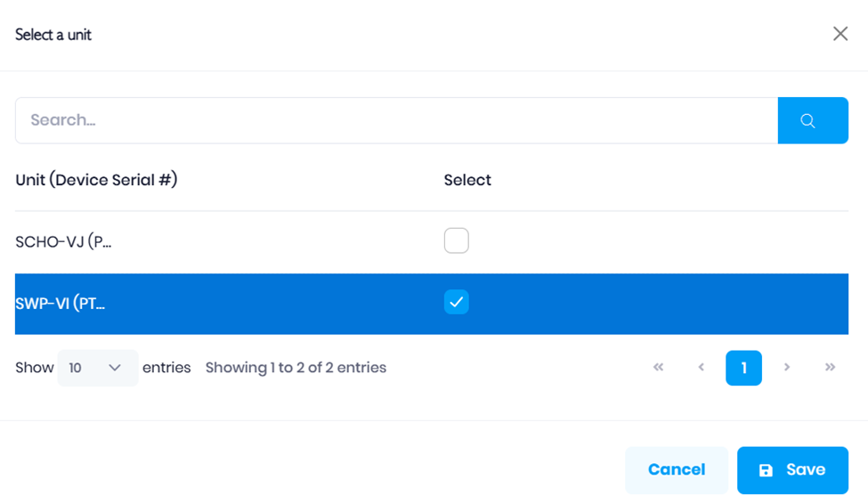This screenshot has height=504, width=868.
Task: Click the Cancel button
Action: pyautogui.click(x=677, y=469)
